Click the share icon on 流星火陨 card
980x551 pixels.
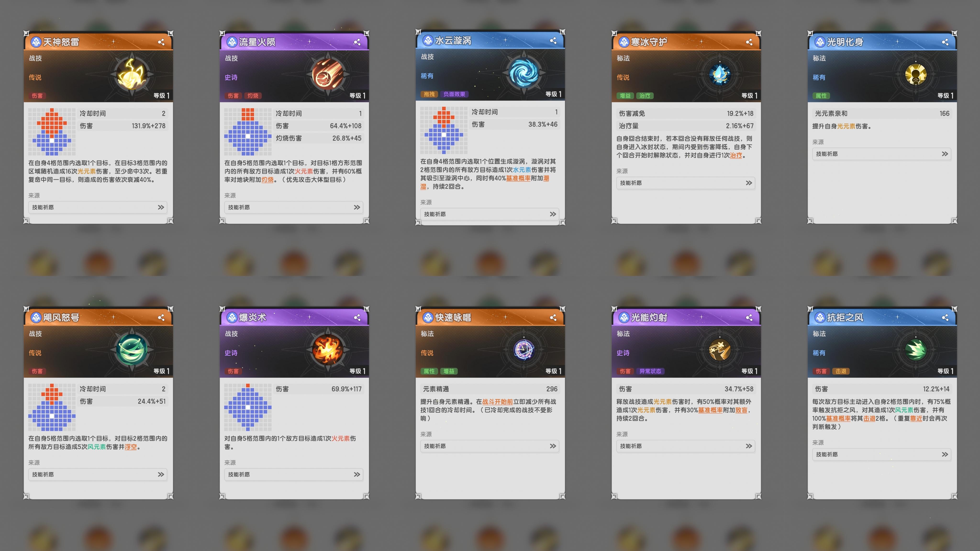click(357, 42)
